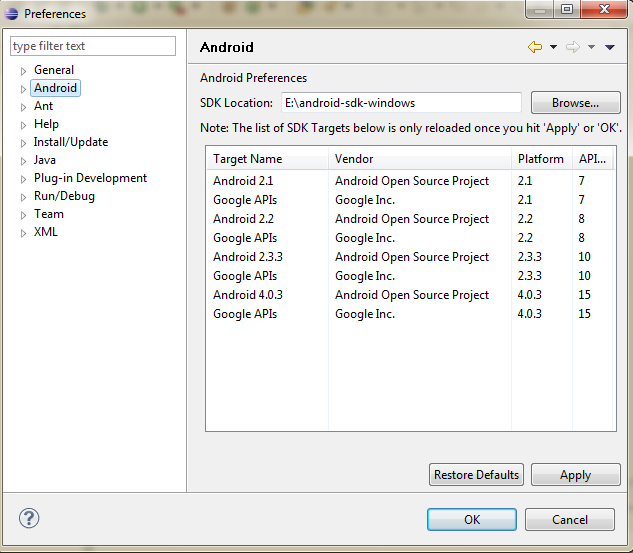The image size is (633, 553).
Task: Click the Eclipse icon in title bar
Action: [11, 14]
